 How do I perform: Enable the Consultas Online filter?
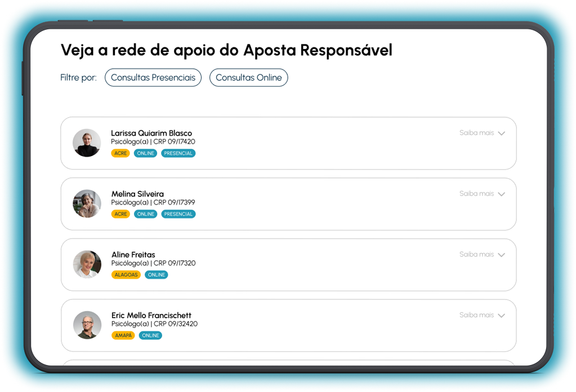coord(248,77)
